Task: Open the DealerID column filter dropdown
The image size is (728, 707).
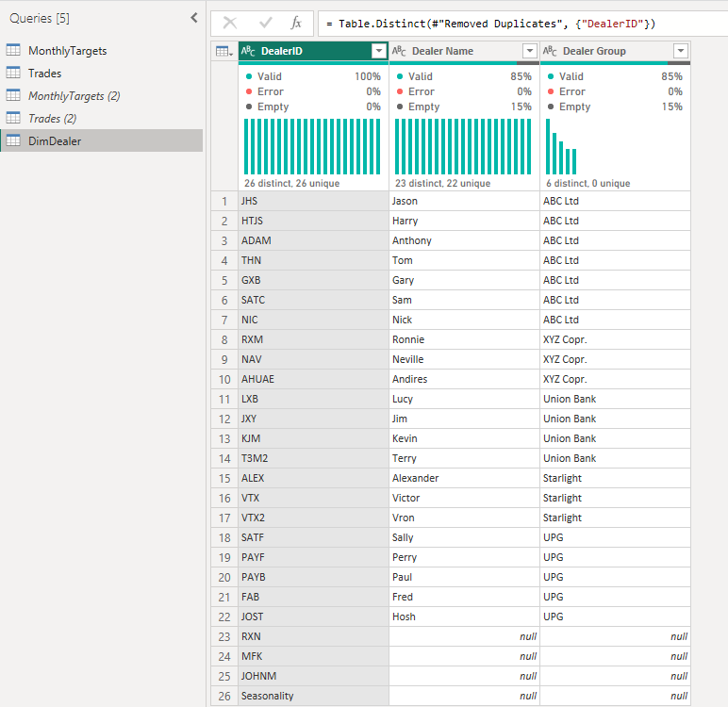Action: click(x=379, y=51)
